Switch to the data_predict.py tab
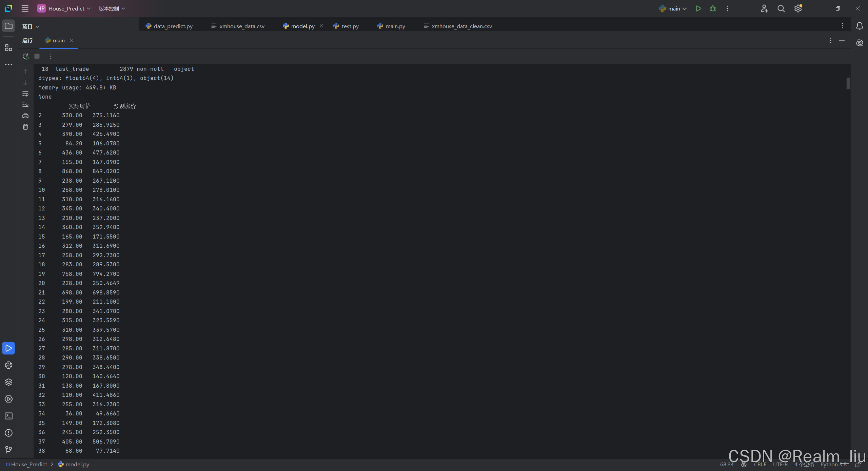The image size is (868, 471). point(173,26)
